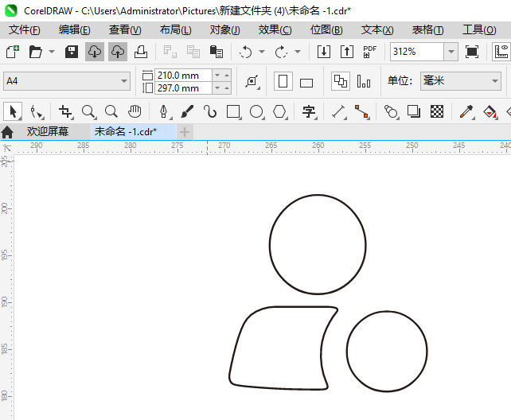Image resolution: width=511 pixels, height=420 pixels.
Task: Open the 文件(F) menu
Action: pyautogui.click(x=25, y=30)
